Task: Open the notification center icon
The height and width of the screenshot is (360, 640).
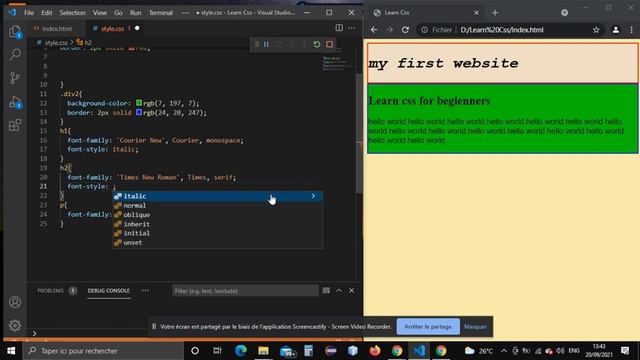Action: pyautogui.click(x=624, y=351)
